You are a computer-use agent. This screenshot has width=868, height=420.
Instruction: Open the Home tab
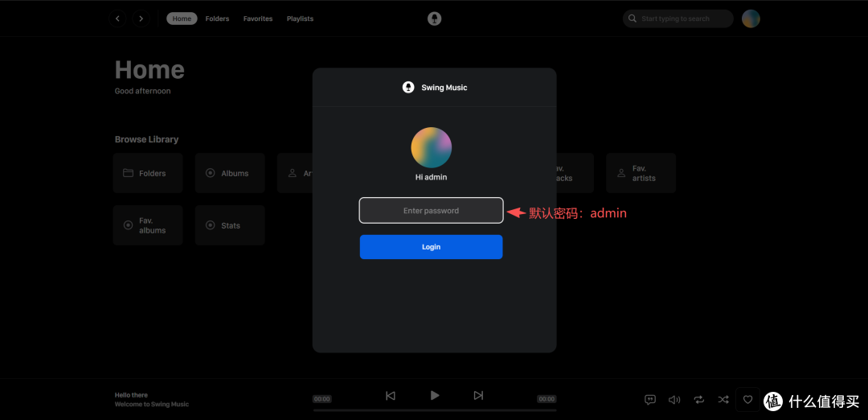click(x=182, y=19)
